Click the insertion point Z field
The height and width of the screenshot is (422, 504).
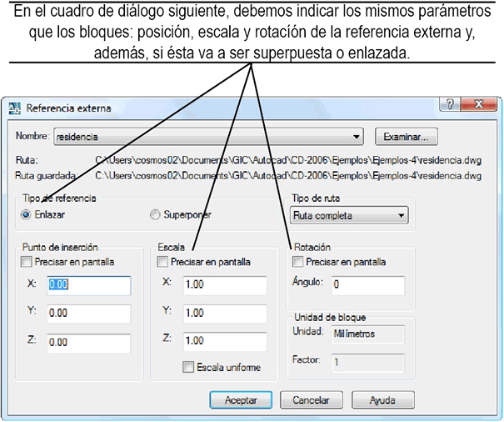coord(88,343)
